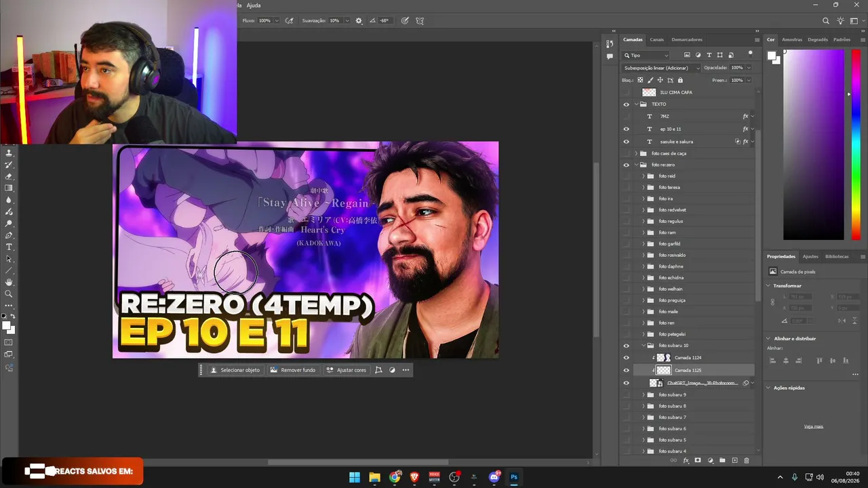Image resolution: width=868 pixels, height=488 pixels.
Task: Select the Gradient tool
Action: 9,188
